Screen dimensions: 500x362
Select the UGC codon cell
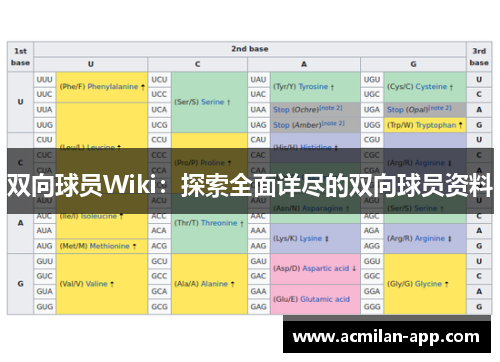click(x=372, y=94)
